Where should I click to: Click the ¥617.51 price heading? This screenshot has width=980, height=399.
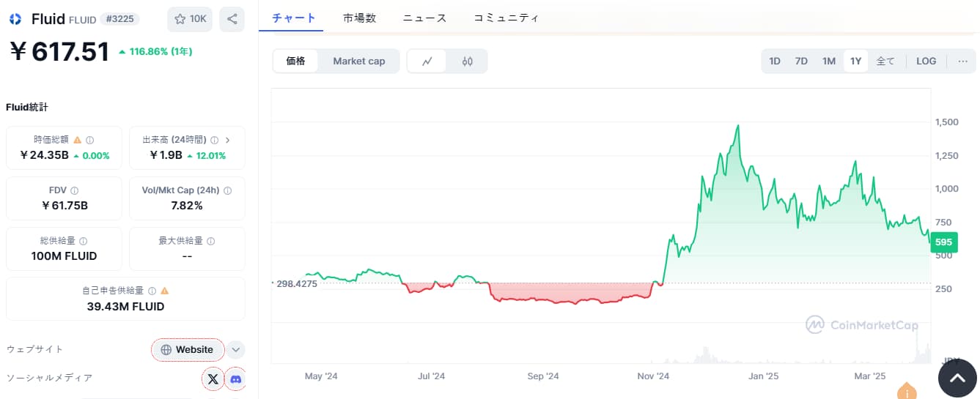coord(59,52)
